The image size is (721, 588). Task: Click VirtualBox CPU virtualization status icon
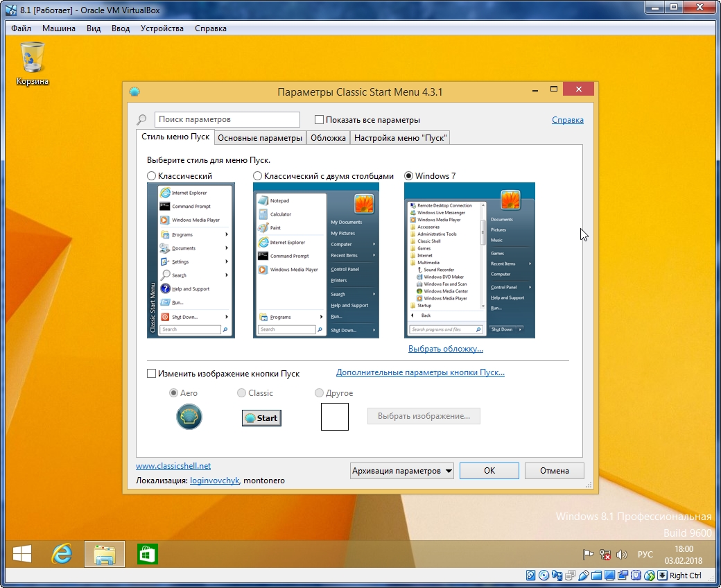636,575
